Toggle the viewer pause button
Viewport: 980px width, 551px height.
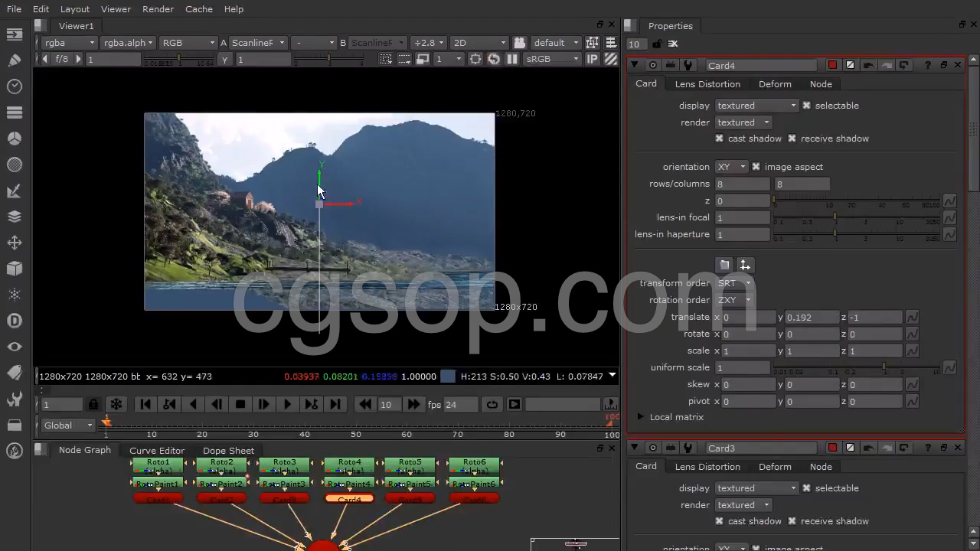511,59
